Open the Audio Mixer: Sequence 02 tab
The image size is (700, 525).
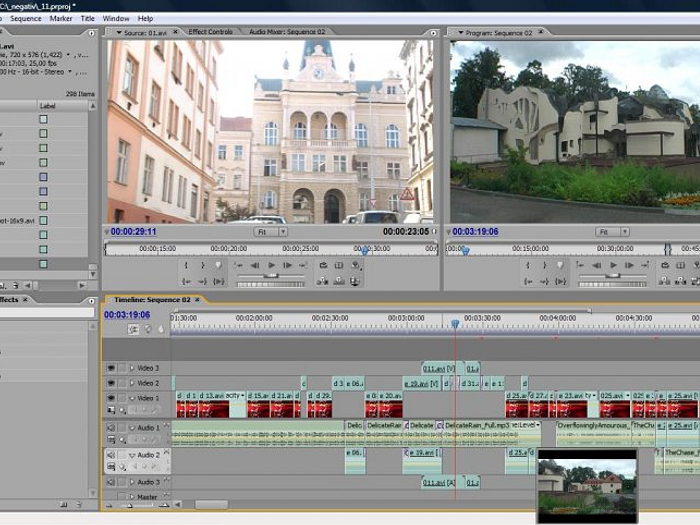click(x=287, y=32)
